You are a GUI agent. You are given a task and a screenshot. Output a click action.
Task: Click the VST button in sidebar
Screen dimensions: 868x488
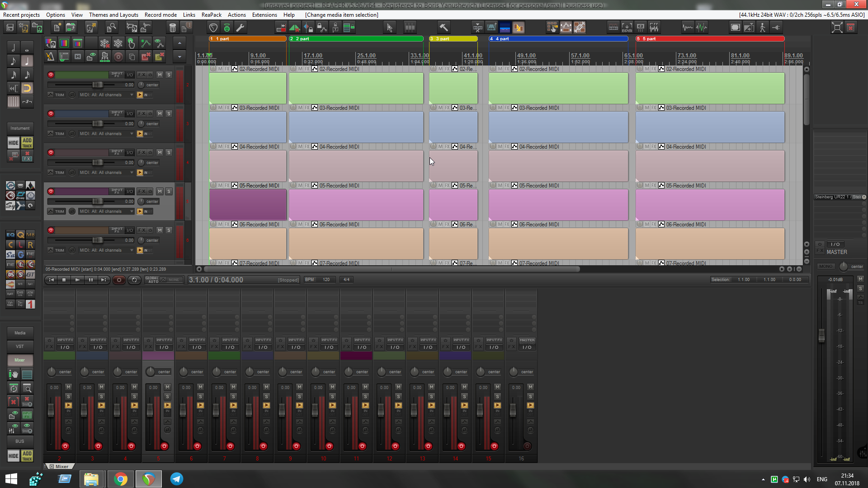click(x=20, y=347)
